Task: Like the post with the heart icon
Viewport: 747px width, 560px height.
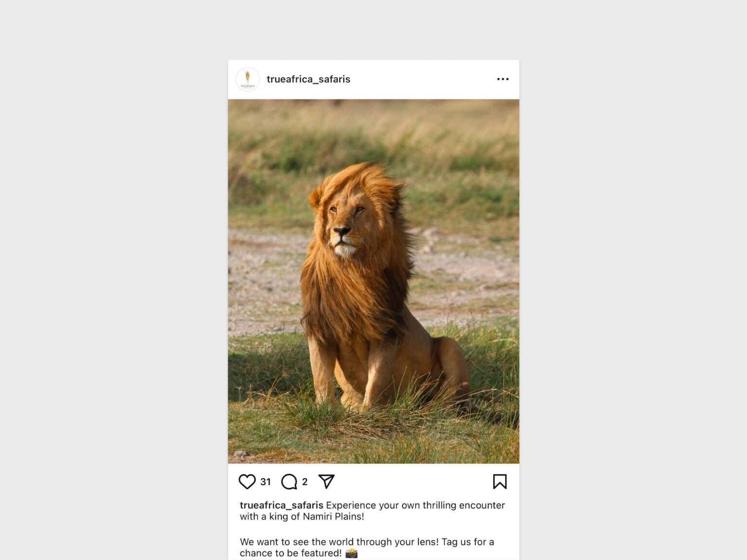Action: click(x=247, y=482)
